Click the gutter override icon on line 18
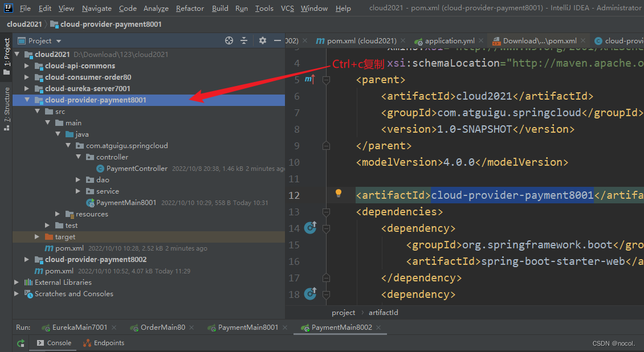The width and height of the screenshot is (644, 352). point(310,293)
